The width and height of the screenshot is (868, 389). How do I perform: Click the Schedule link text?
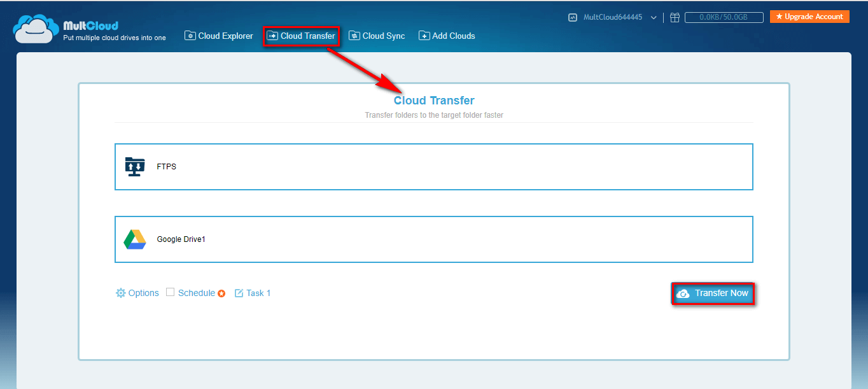click(197, 293)
